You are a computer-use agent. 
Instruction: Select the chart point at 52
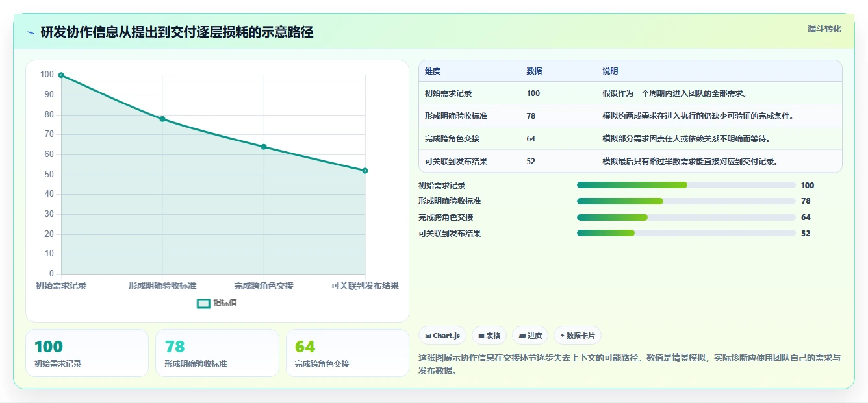point(365,171)
